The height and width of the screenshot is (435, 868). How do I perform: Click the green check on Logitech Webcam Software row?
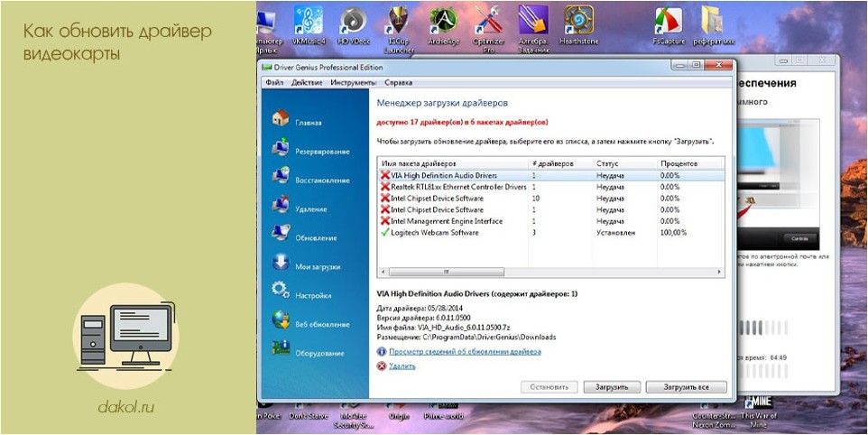385,233
